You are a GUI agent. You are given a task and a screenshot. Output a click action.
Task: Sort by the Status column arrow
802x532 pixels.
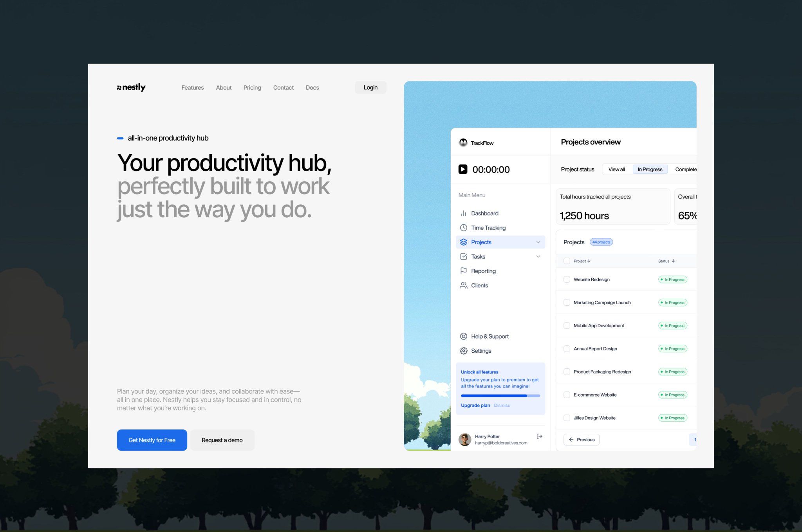point(673,261)
